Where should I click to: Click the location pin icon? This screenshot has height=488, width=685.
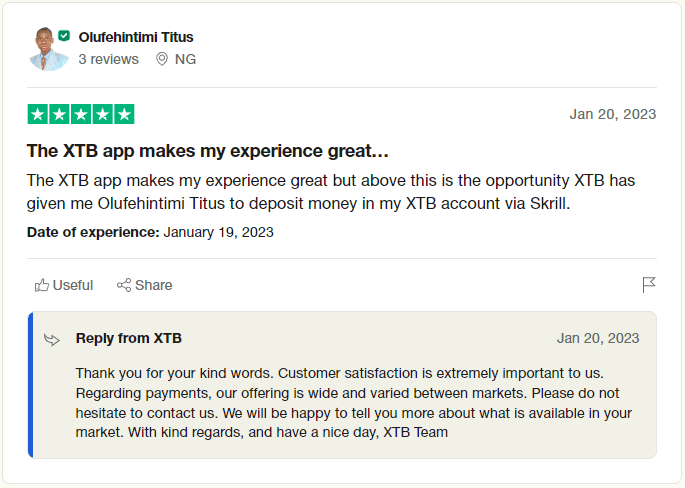[x=162, y=59]
